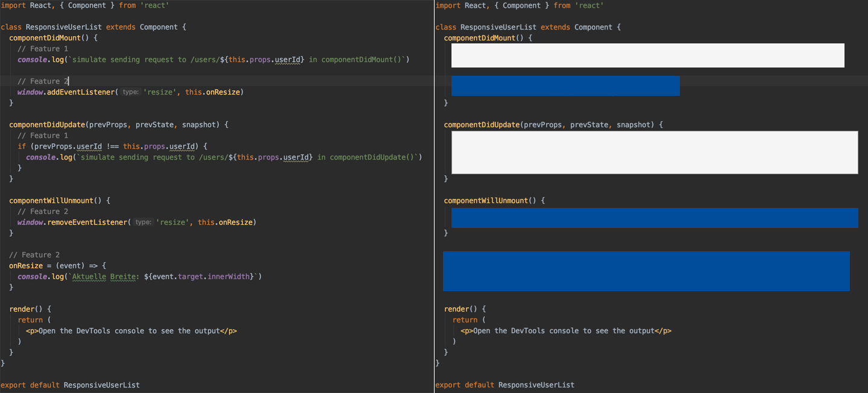The height and width of the screenshot is (393, 868).
Task: Select white block inside componentDidUpdate in right pane
Action: (x=654, y=152)
